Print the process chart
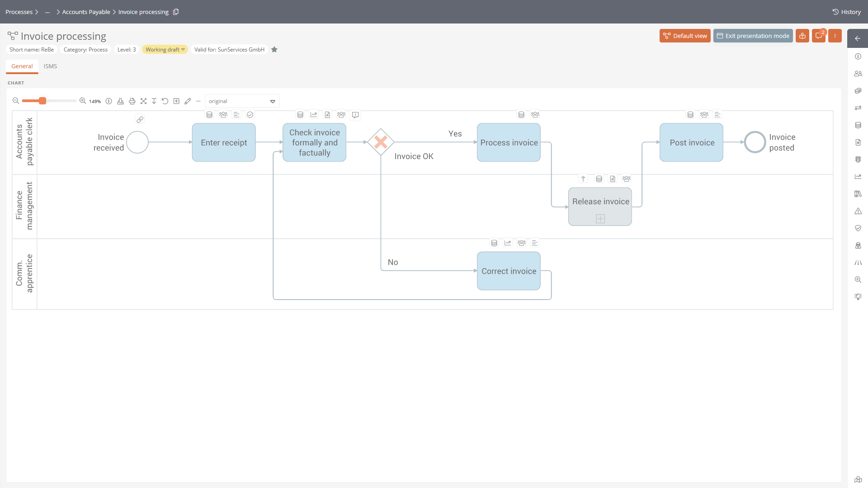Screen dimensions: 868x488 coord(132,101)
